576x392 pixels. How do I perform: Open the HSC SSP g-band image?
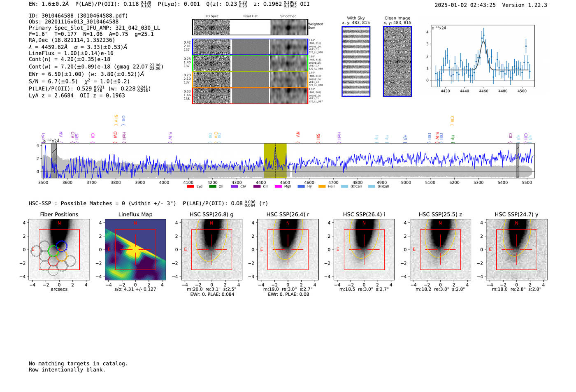211,250
